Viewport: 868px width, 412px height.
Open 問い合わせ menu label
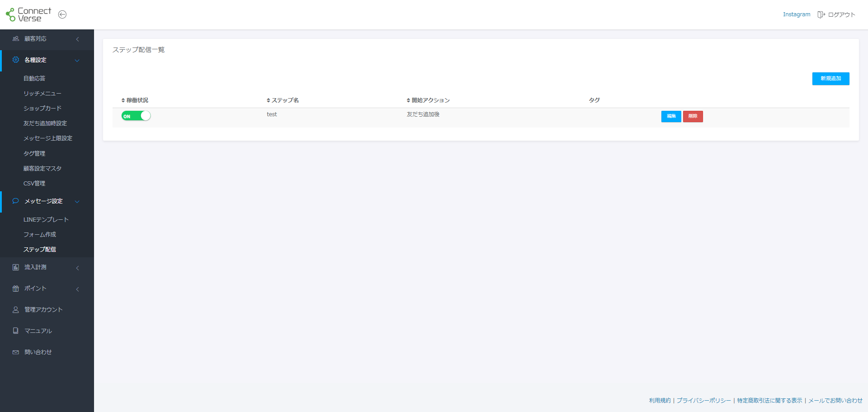point(38,352)
